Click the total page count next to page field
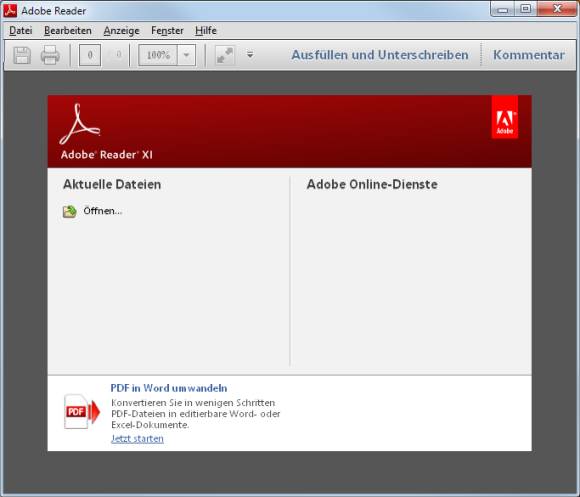The image size is (580, 497). pyautogui.click(x=118, y=55)
